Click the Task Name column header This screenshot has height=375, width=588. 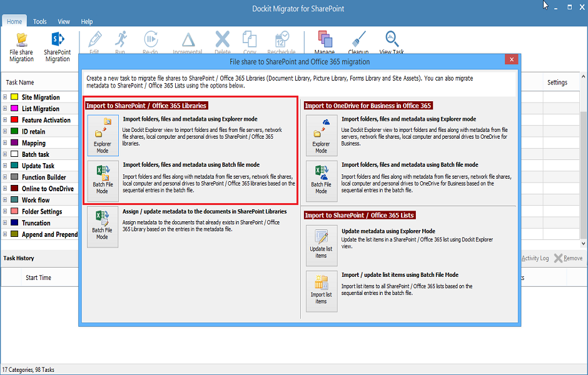(20, 82)
